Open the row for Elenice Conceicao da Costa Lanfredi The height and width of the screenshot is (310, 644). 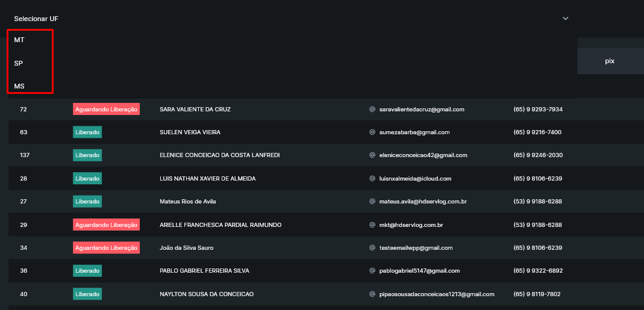[x=219, y=155]
